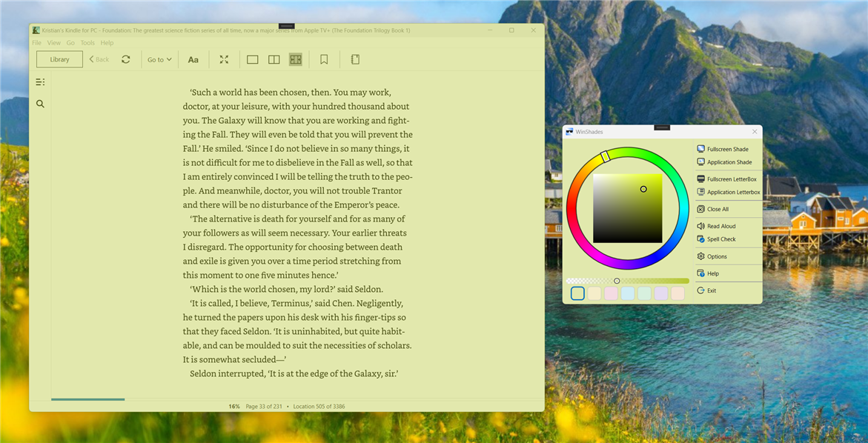The height and width of the screenshot is (443, 868).
Task: Enter fullscreen reading mode via expand icon
Action: click(224, 59)
